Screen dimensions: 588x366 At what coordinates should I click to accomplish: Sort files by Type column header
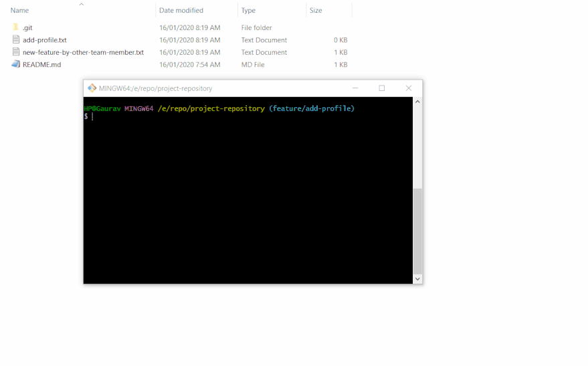[x=248, y=11]
